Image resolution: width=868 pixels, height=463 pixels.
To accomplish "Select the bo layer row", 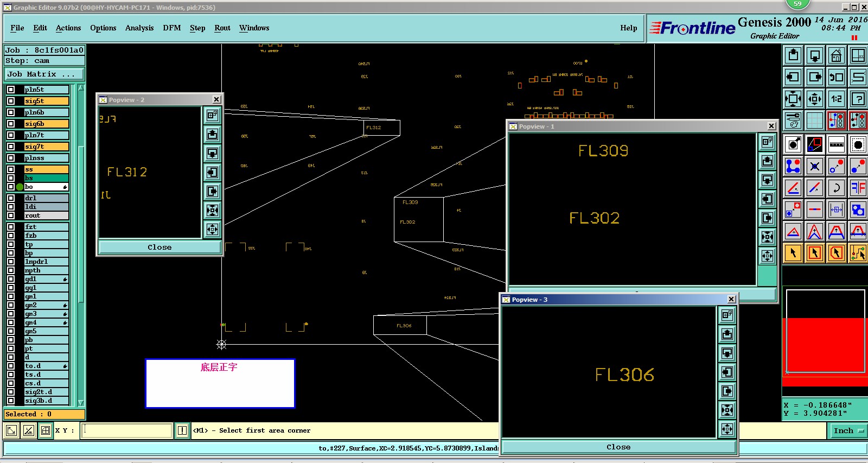I will 47,187.
